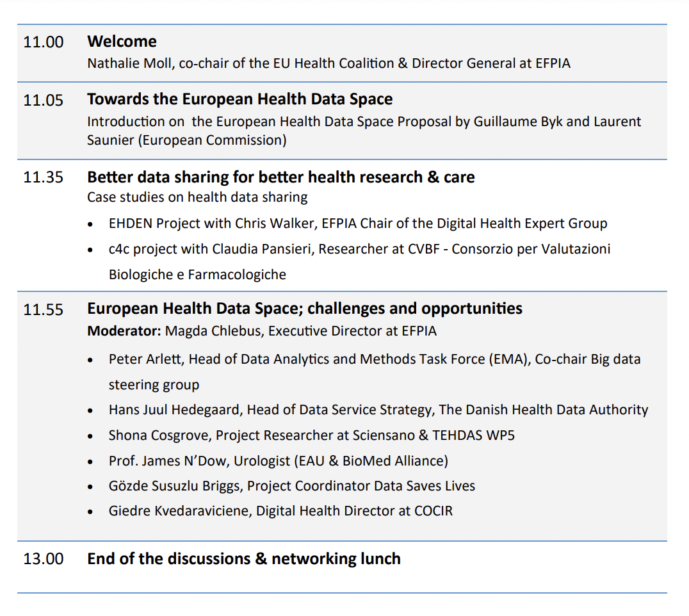This screenshot has height=616, width=689.
Task: Click the Shona Cosgrove bullet entry
Action: pyautogui.click(x=311, y=435)
